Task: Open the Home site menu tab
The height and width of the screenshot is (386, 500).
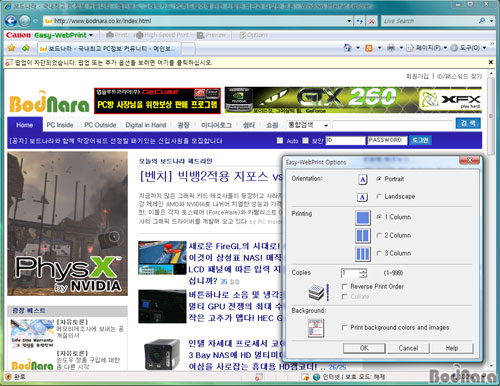Action: (25, 125)
